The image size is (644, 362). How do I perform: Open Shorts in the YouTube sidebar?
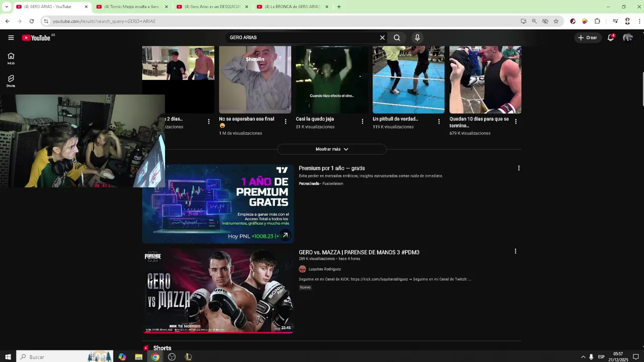[x=11, y=81]
